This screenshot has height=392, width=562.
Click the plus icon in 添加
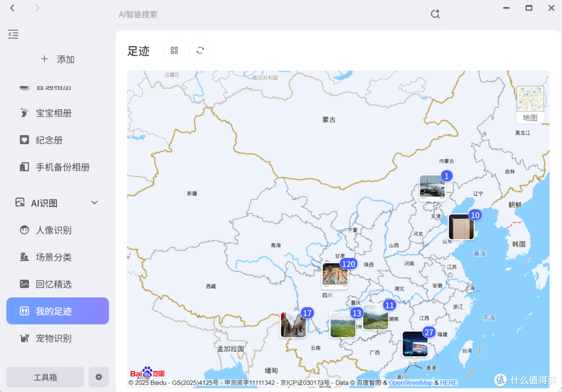44,59
